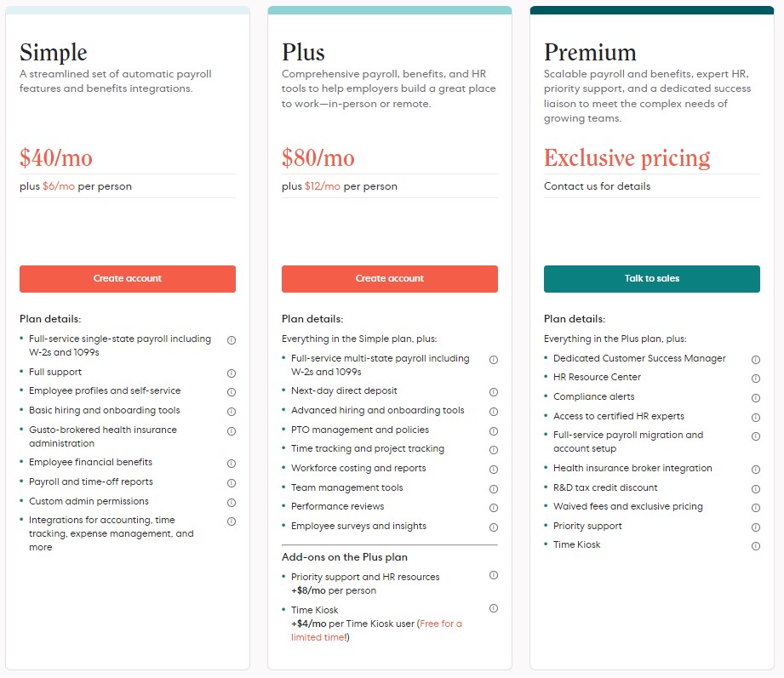Image resolution: width=784 pixels, height=678 pixels.
Task: Click the Exclusive pricing heading
Action: [x=627, y=158]
